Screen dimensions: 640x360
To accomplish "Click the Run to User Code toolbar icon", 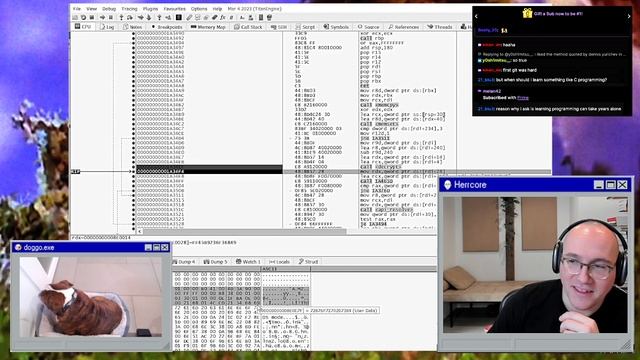I will point(168,18).
